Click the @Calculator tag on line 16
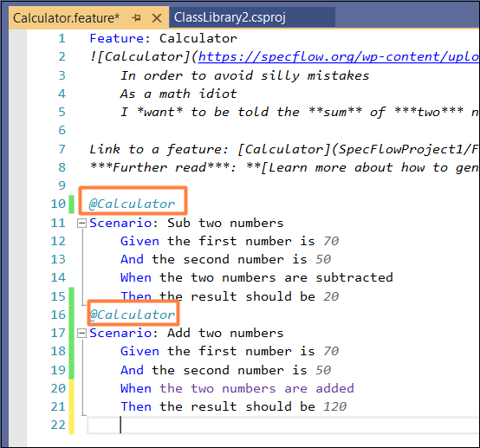This screenshot has height=448, width=480. [132, 315]
